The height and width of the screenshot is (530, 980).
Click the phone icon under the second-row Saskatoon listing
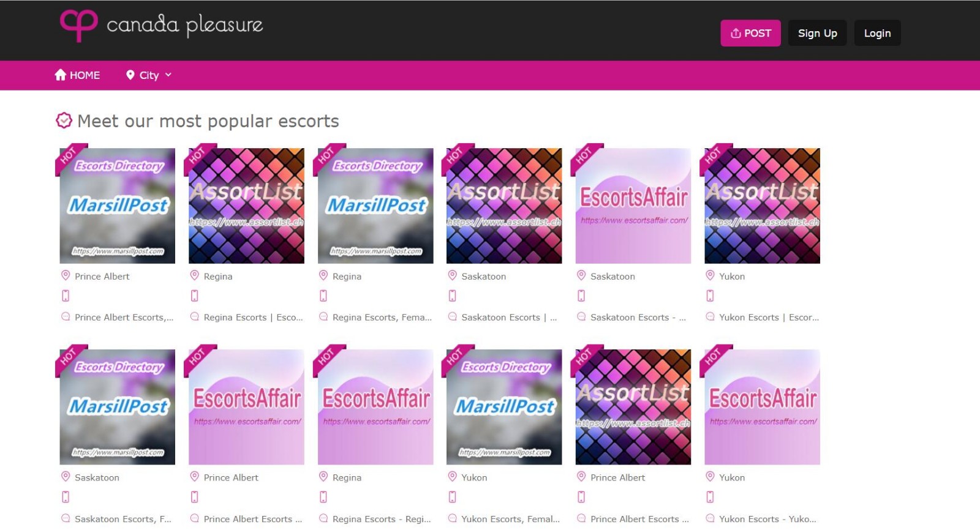pos(66,497)
